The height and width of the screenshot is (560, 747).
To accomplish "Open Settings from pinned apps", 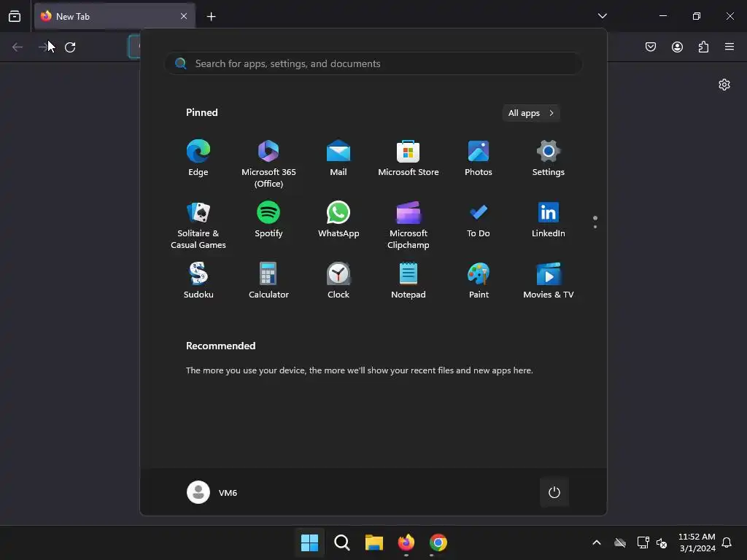I will 549,158.
